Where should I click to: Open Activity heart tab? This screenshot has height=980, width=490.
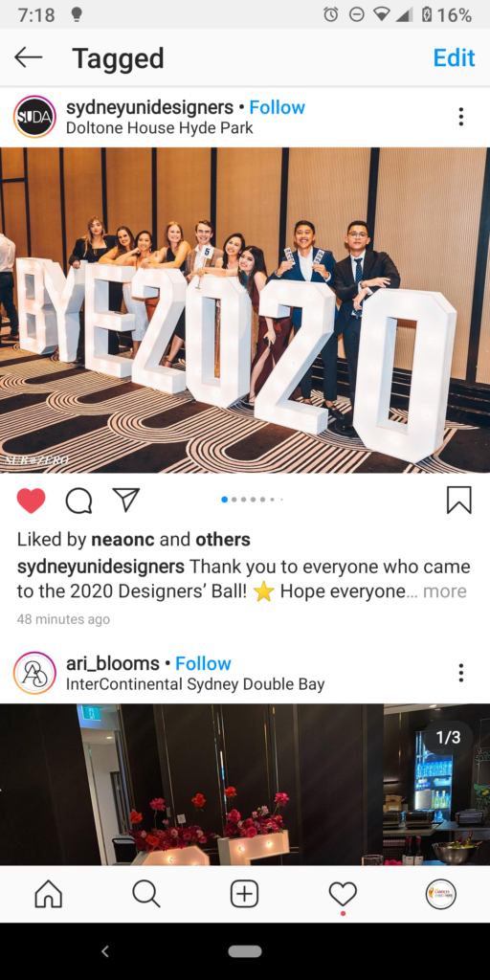[343, 895]
